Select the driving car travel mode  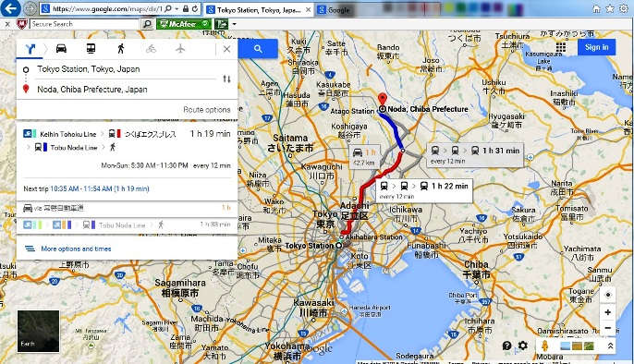pyautogui.click(x=61, y=48)
